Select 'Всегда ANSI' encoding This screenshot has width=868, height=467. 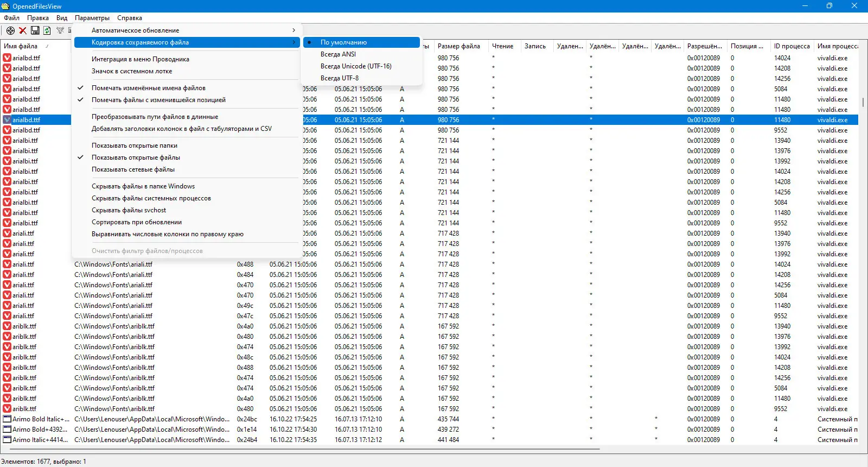[x=362, y=54]
